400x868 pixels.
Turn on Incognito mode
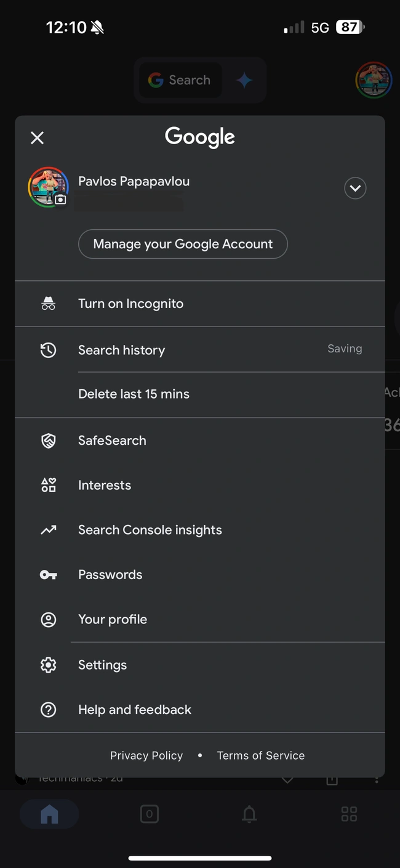click(x=130, y=304)
